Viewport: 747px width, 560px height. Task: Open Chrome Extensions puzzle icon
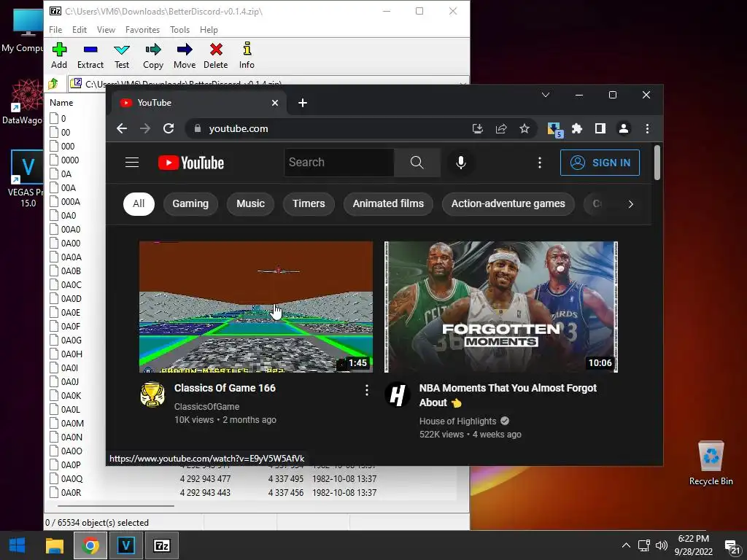577,128
